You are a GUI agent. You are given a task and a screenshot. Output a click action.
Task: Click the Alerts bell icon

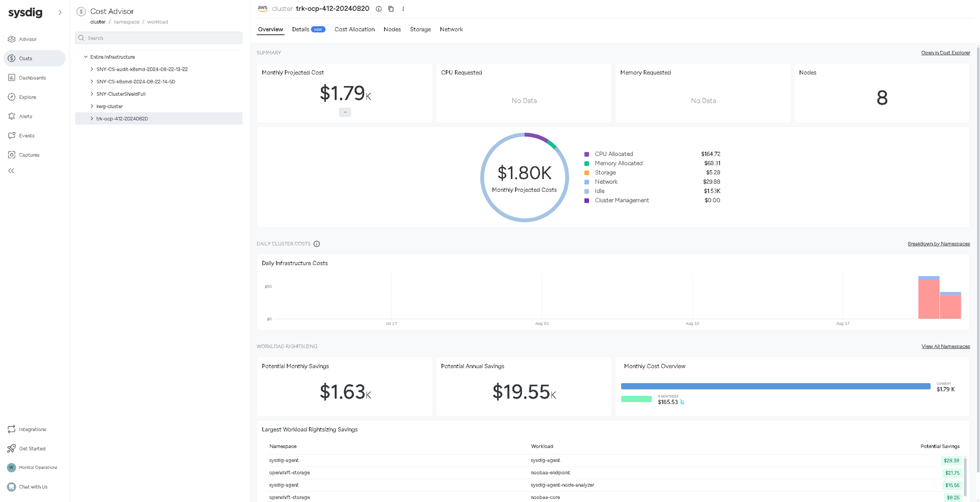(12, 116)
